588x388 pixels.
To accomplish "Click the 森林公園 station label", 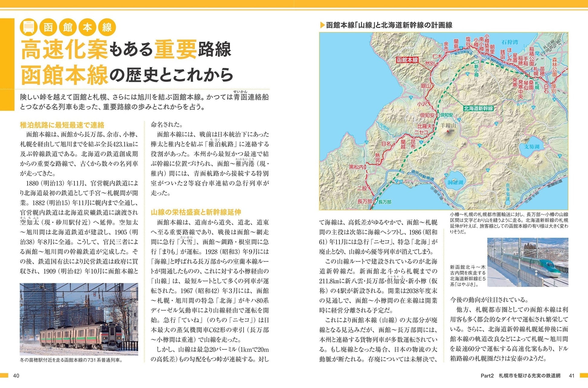I will [x=554, y=66].
